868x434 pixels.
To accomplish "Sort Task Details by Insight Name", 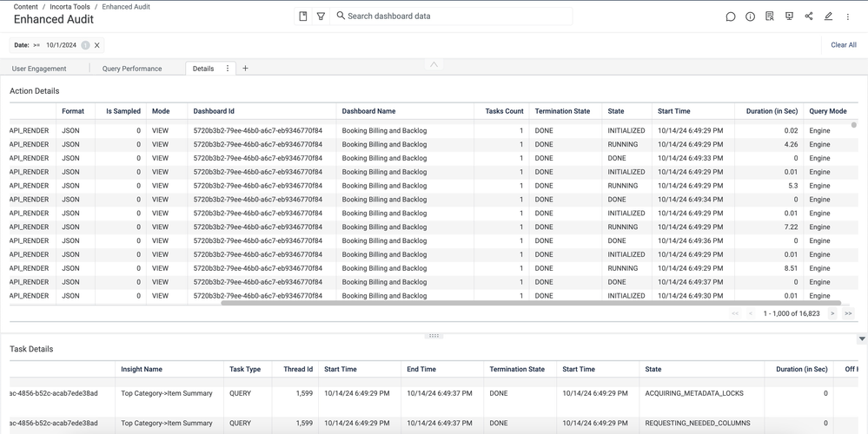I will [142, 369].
